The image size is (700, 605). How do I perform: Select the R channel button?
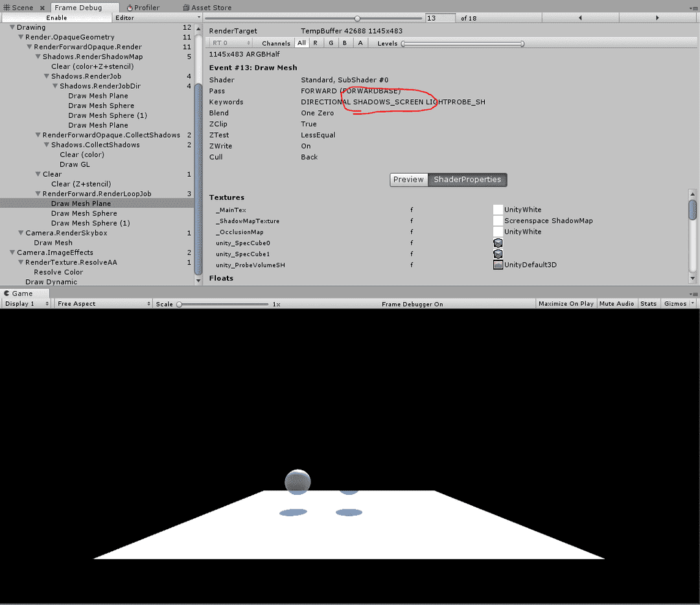[316, 43]
